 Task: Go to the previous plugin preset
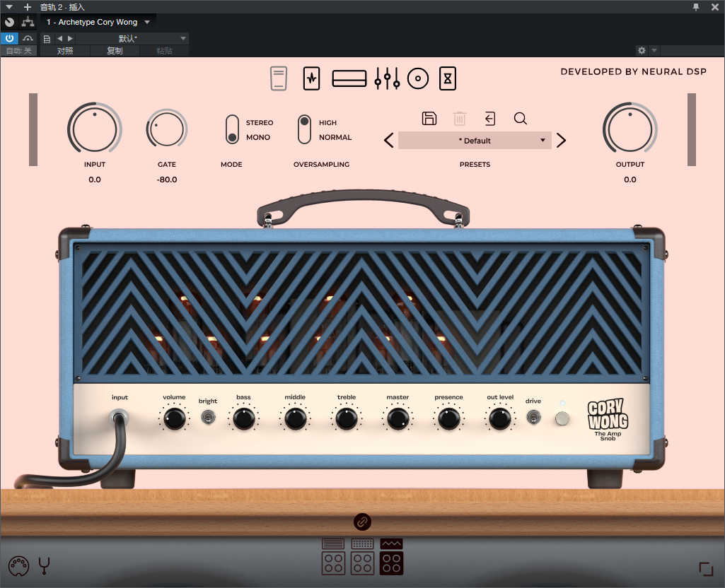tap(389, 141)
